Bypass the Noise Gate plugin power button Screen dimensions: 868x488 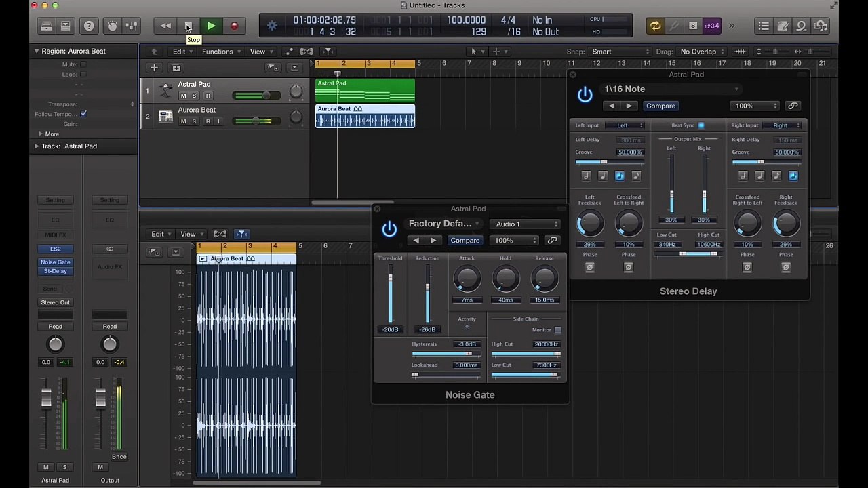pyautogui.click(x=389, y=229)
